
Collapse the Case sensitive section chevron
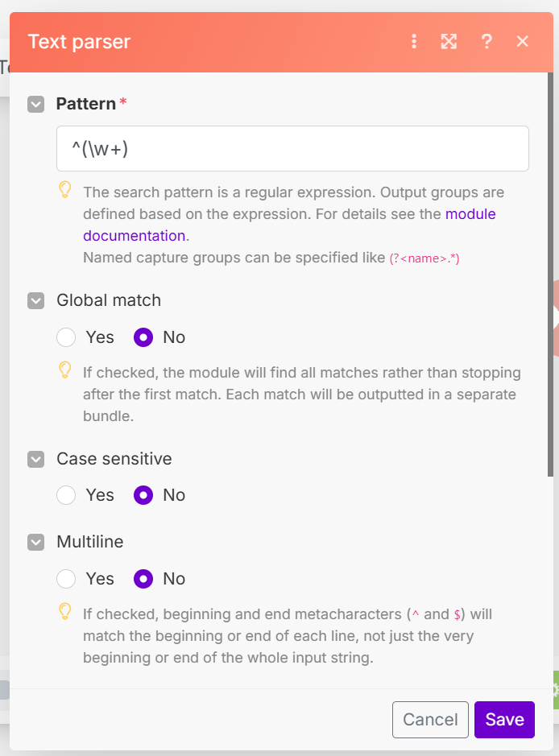pyautogui.click(x=35, y=459)
